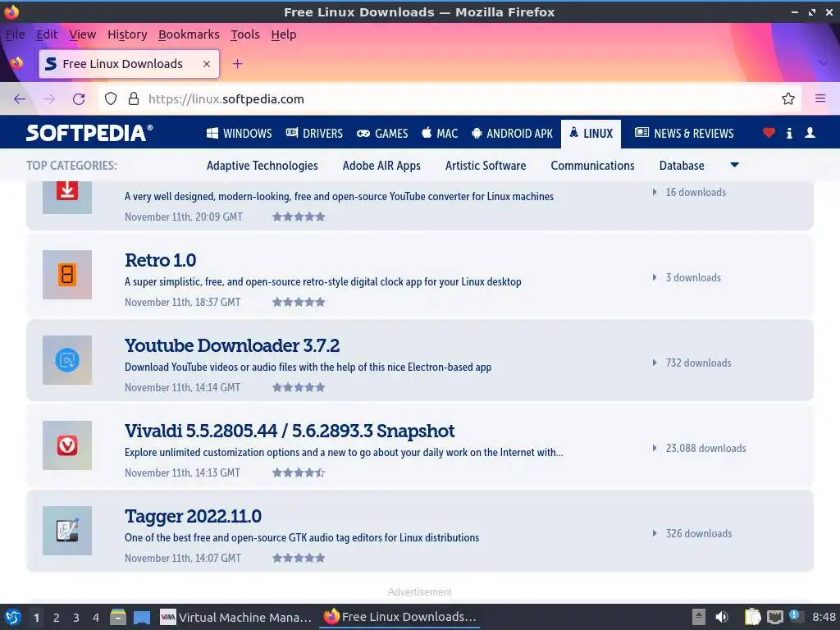Go back with the browser back arrow
Viewport: 840px width, 630px height.
(20, 99)
